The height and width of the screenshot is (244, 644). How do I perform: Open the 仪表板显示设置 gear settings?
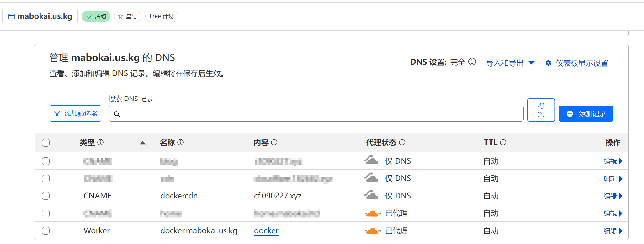click(577, 63)
